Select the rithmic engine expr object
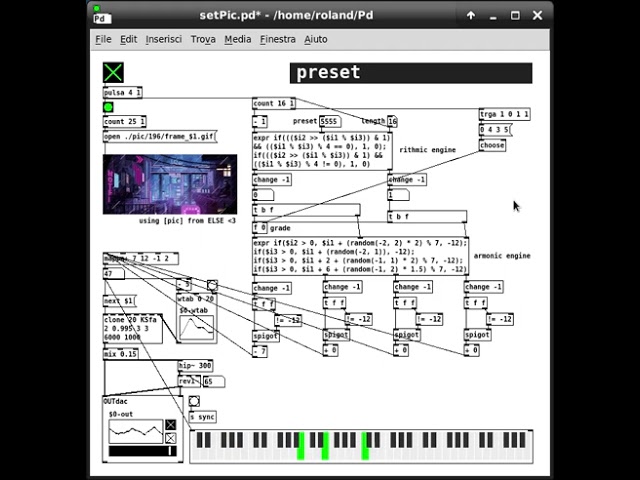640x480 pixels. pyautogui.click(x=322, y=151)
